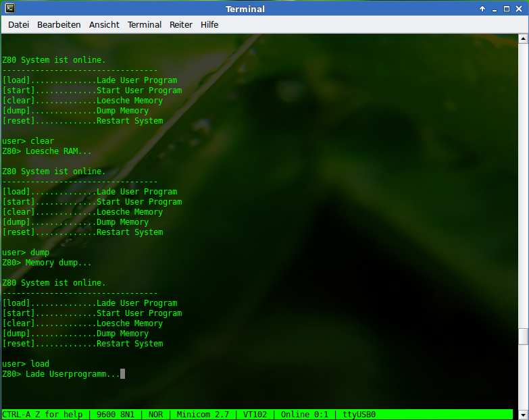Click the 'user> load' command line
Viewport: 529px width, 420px height.
(26, 364)
